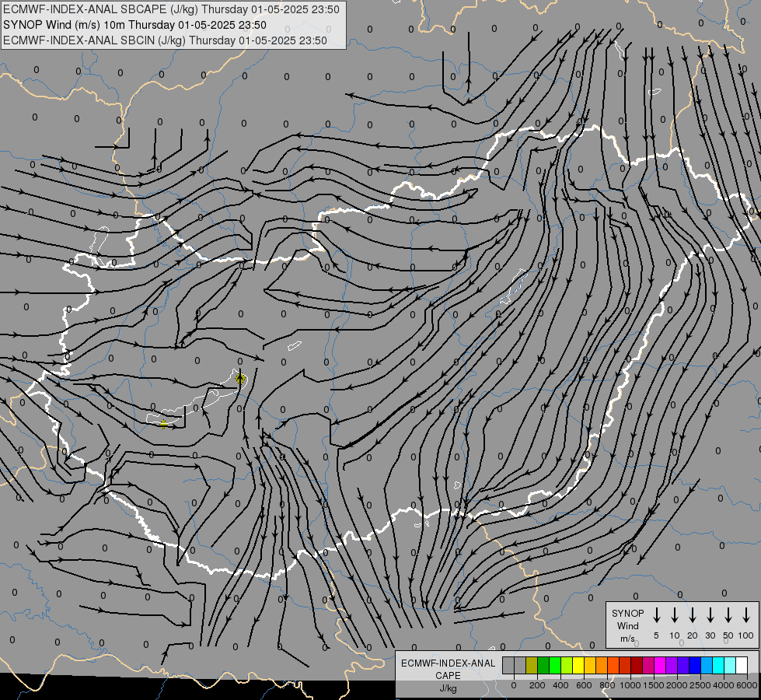Screen dimensions: 761x700
Task: Click the 800 value on the CAPE scale
Action: [x=607, y=685]
